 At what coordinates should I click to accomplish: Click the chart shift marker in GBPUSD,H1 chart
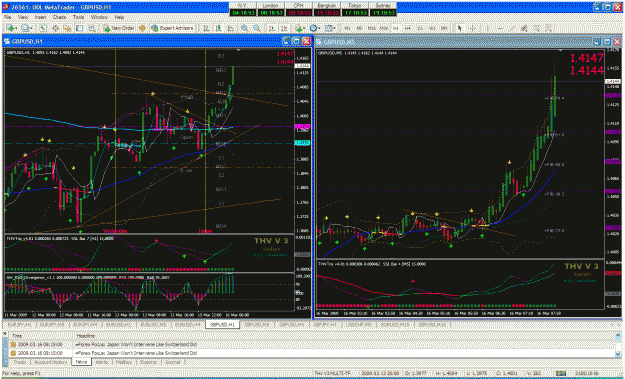click(x=238, y=50)
